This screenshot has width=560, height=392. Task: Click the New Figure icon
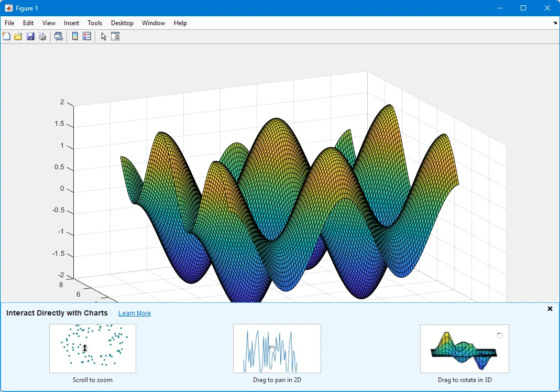(6, 36)
